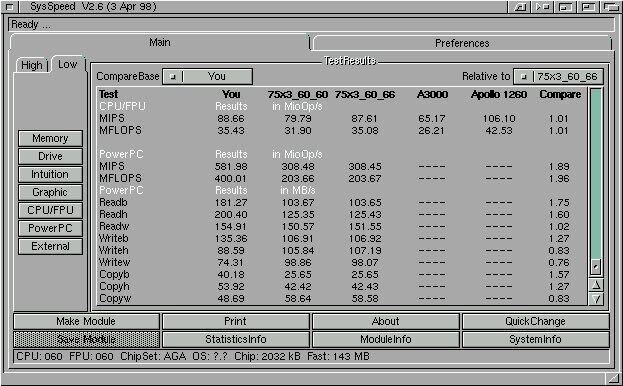The width and height of the screenshot is (623, 386).
Task: Click the 'Apollo 1260' column header
Action: 499,95
